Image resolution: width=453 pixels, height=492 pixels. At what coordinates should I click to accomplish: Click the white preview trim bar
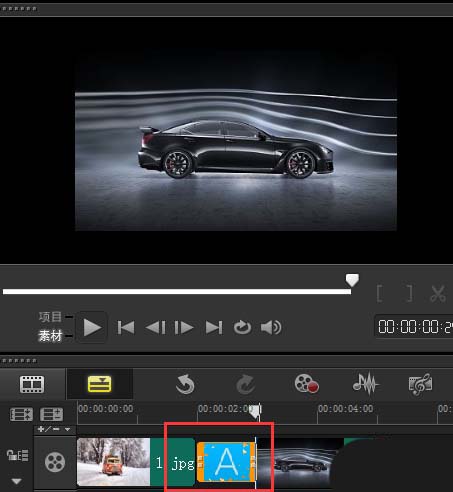click(177, 292)
